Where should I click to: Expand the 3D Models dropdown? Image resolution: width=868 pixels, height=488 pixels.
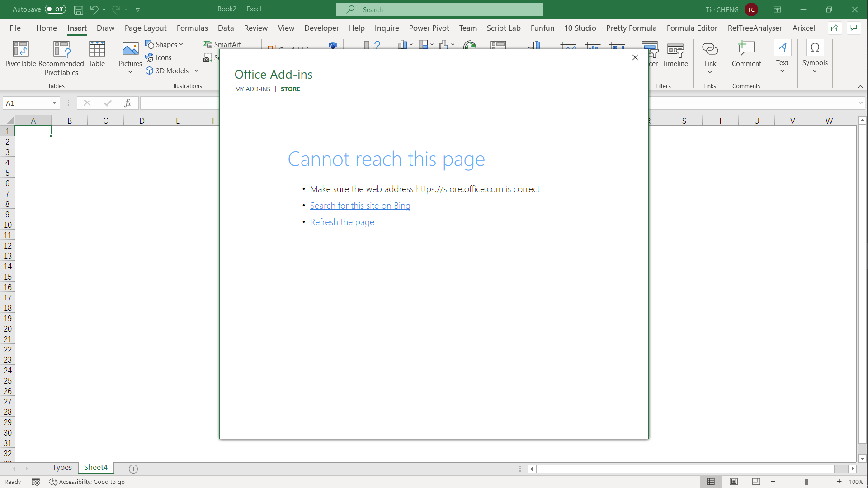tap(196, 70)
